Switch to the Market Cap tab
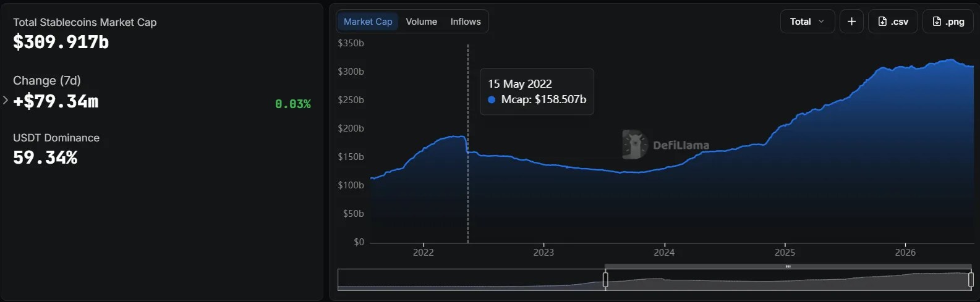Screen dimensions: 980x302 point(368,22)
